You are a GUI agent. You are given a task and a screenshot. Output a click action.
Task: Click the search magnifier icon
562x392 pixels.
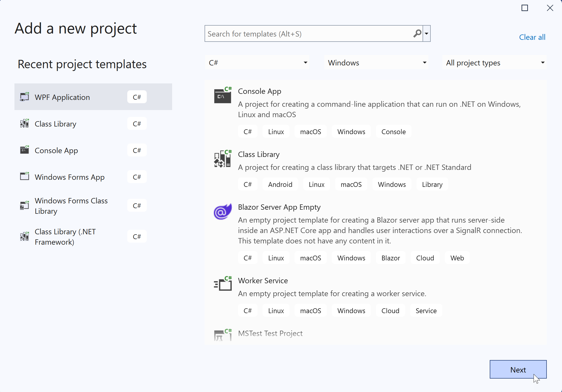(x=417, y=33)
